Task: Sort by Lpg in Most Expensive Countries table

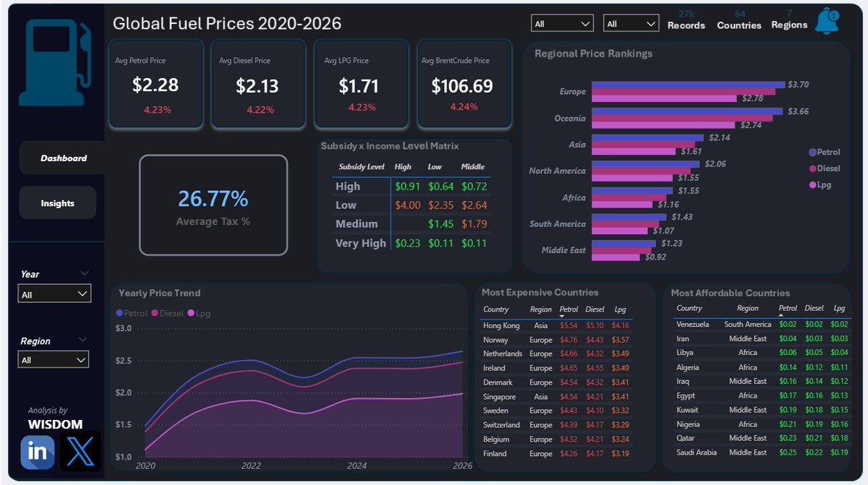Action: pyautogui.click(x=620, y=309)
